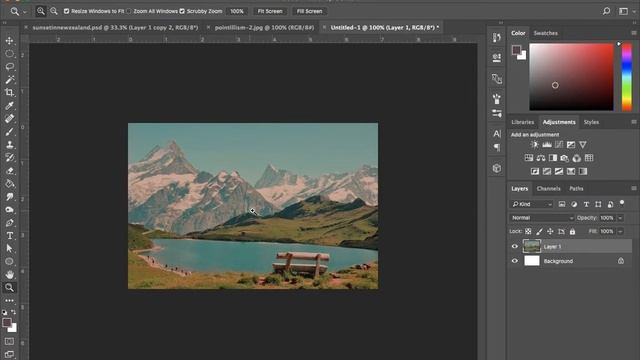Toggle lock transparent pixels
This screenshot has height=360, width=640.
528,231
